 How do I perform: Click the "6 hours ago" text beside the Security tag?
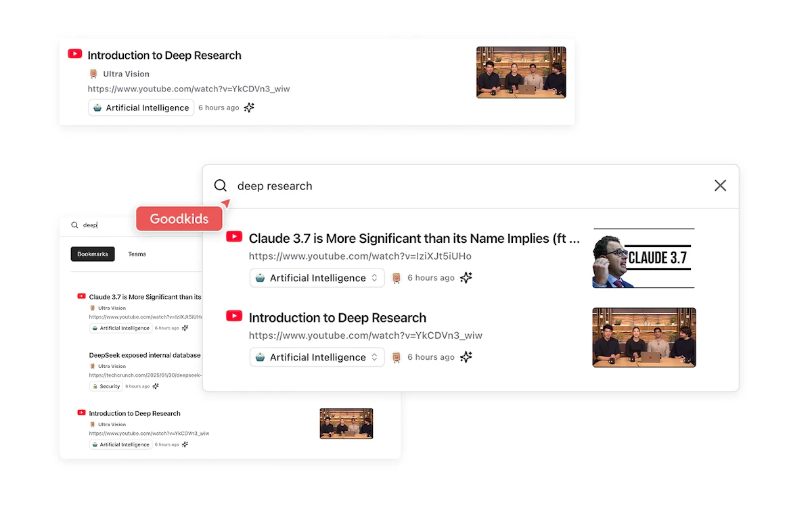(x=137, y=386)
